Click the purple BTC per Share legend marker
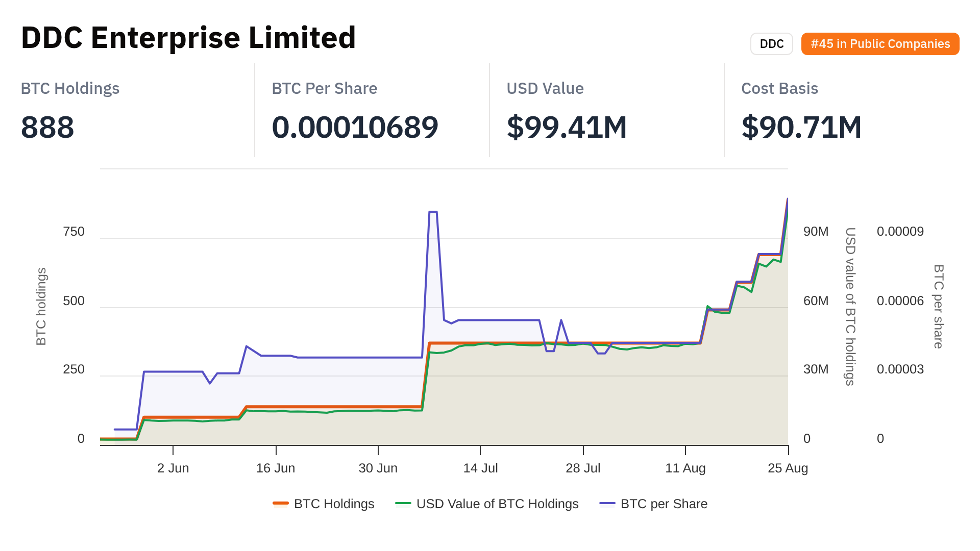This screenshot has height=551, width=980. pos(607,504)
